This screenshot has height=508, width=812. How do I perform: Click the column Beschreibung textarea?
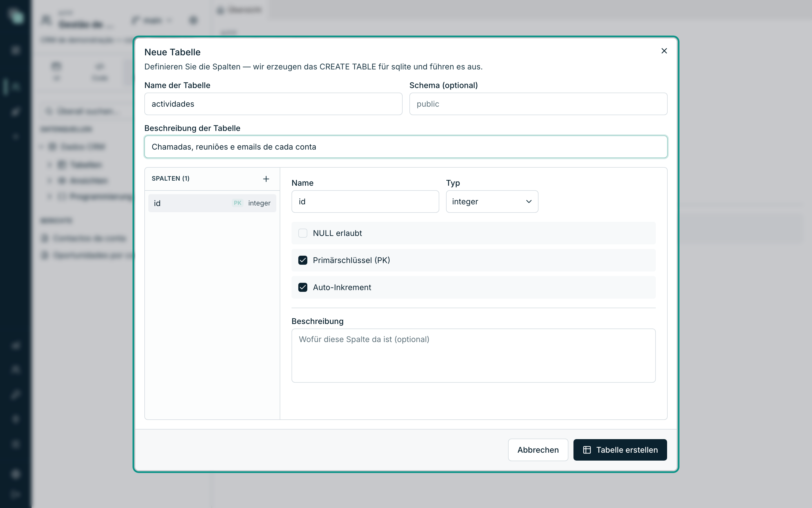tap(473, 356)
